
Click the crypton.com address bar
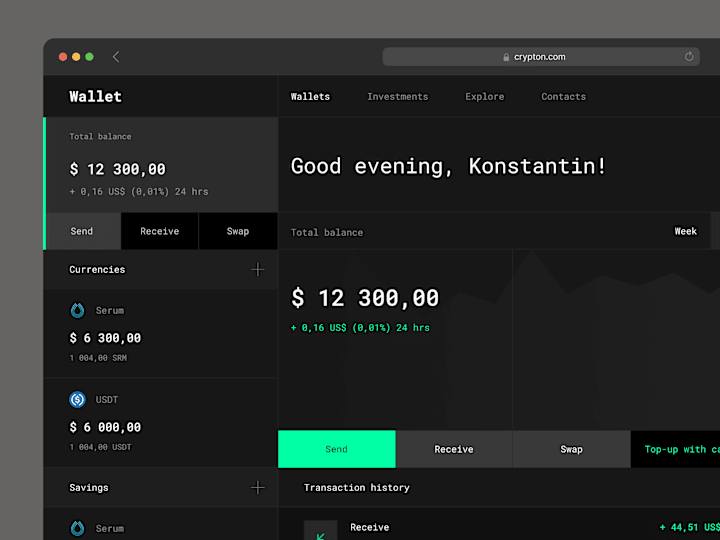pyautogui.click(x=541, y=56)
